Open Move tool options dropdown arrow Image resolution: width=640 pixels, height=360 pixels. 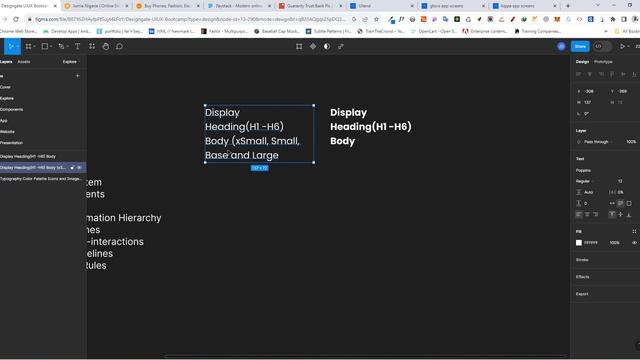(x=18, y=47)
